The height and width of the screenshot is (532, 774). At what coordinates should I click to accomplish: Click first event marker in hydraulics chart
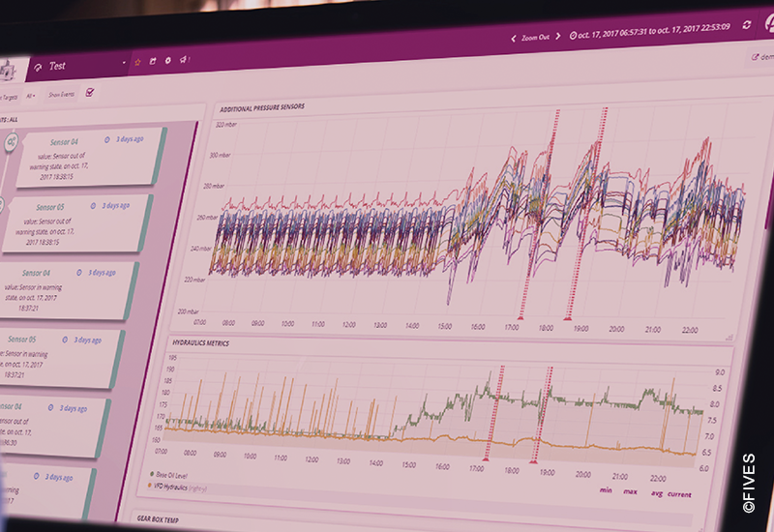486,458
